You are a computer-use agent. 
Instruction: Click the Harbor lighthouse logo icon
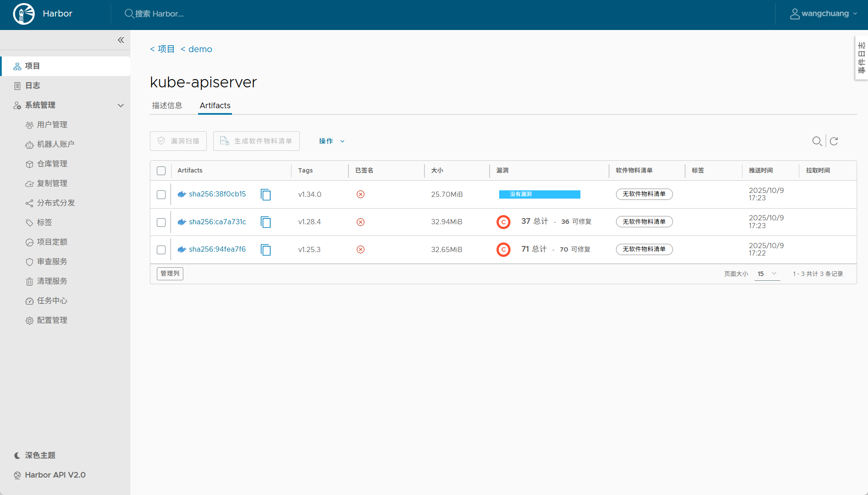point(24,14)
